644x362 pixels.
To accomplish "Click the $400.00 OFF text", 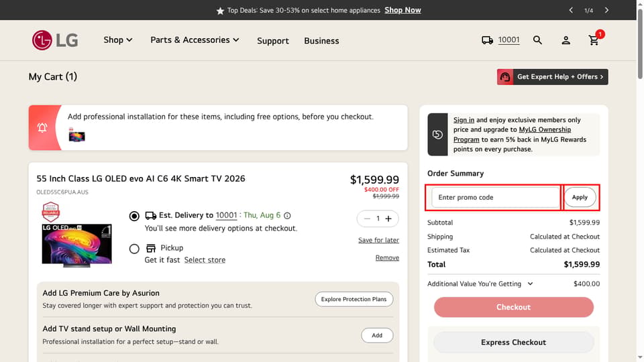I will pos(382,190).
